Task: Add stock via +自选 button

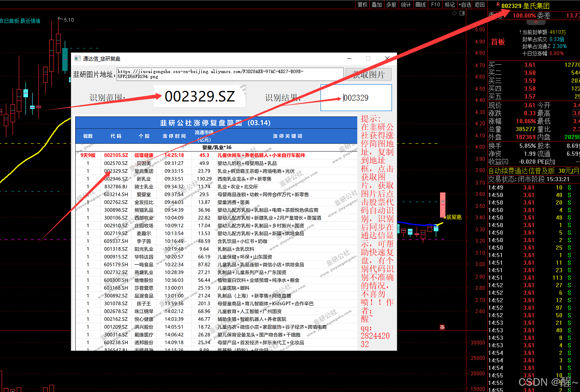Action: click(465, 5)
